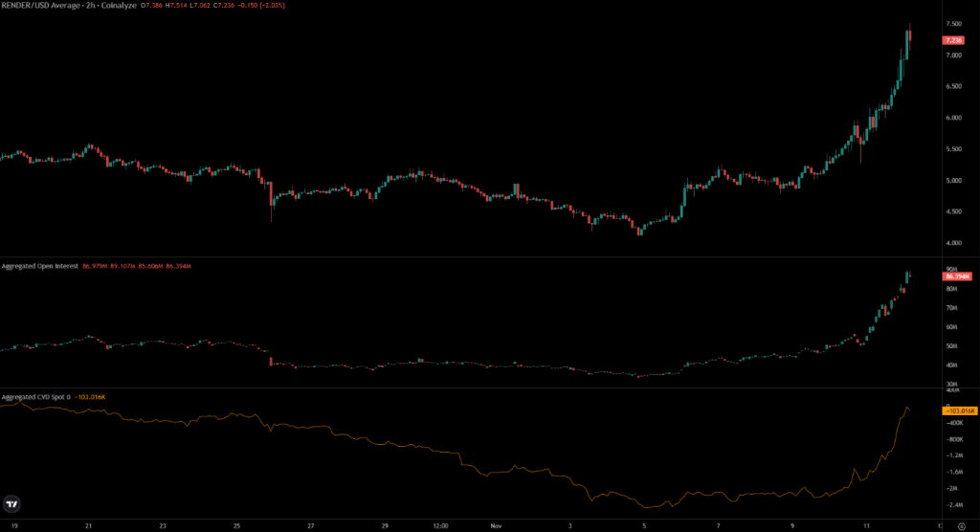Click the red 7.236 current price tag
Viewport: 980px width, 532px height.
(952, 40)
